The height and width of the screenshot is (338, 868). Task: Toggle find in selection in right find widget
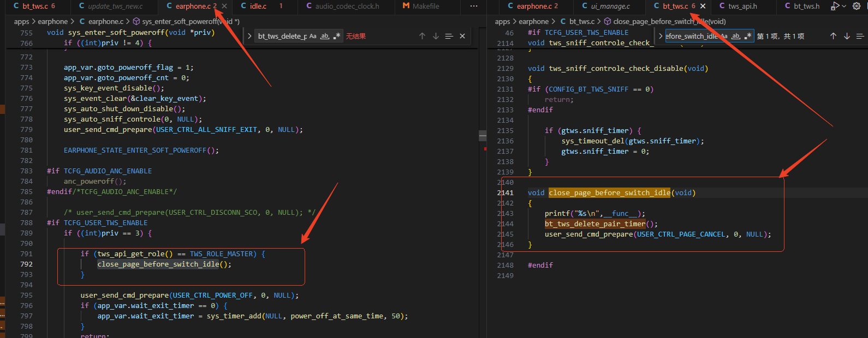860,36
